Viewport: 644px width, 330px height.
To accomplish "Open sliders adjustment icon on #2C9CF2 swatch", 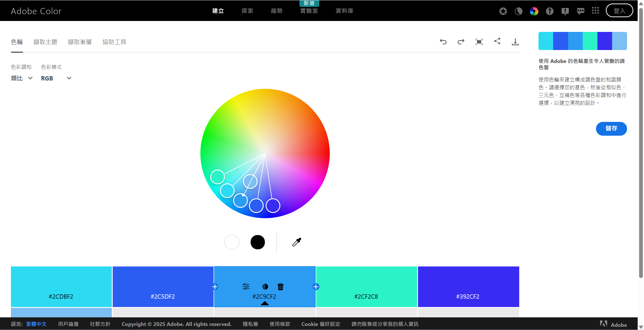I will [246, 286].
